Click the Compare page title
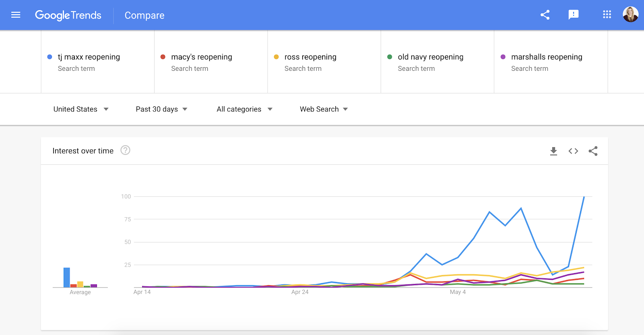The width and height of the screenshot is (644, 335). (x=144, y=15)
